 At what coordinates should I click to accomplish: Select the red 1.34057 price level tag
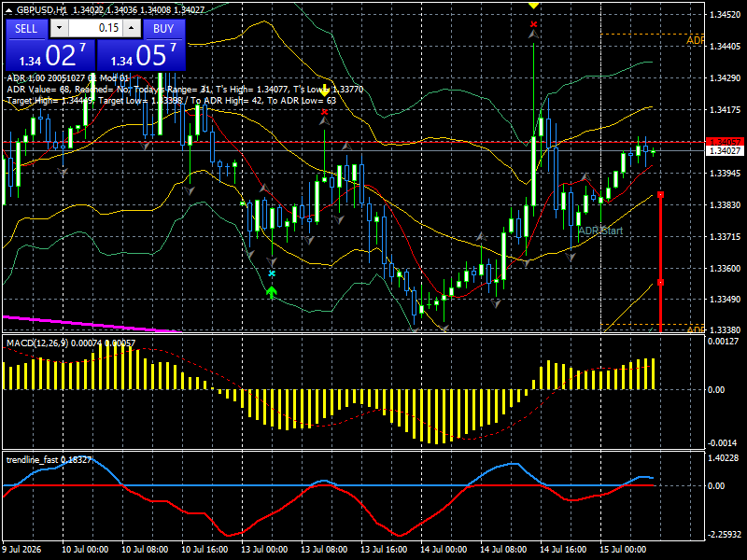726,142
